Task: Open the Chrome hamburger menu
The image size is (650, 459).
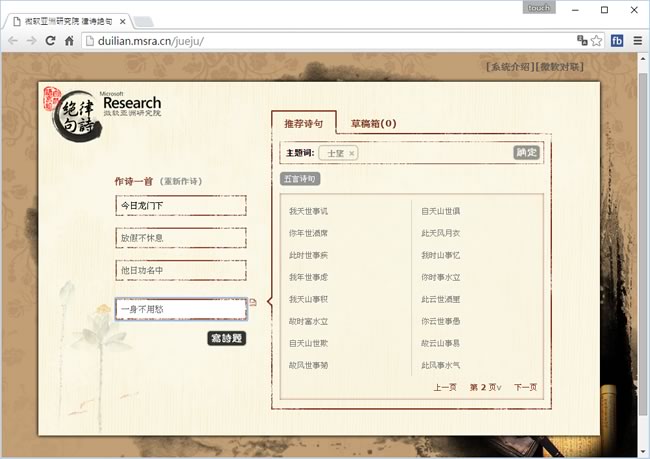Action: click(637, 41)
